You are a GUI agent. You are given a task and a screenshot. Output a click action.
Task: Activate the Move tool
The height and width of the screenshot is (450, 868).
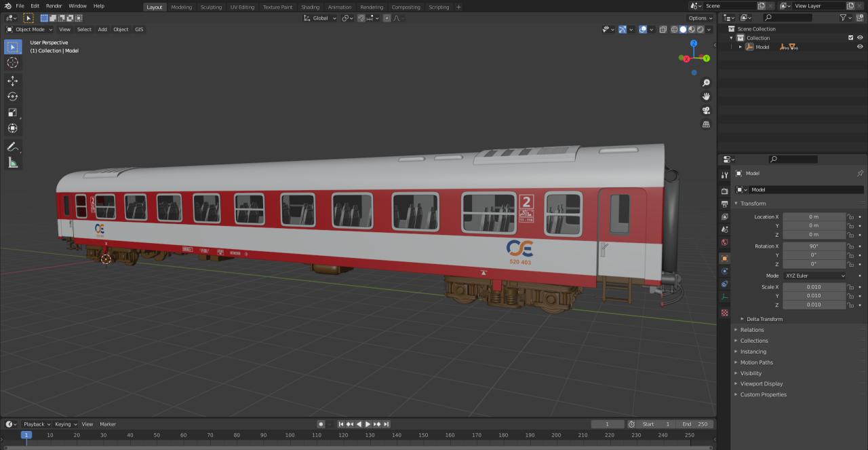pos(12,81)
